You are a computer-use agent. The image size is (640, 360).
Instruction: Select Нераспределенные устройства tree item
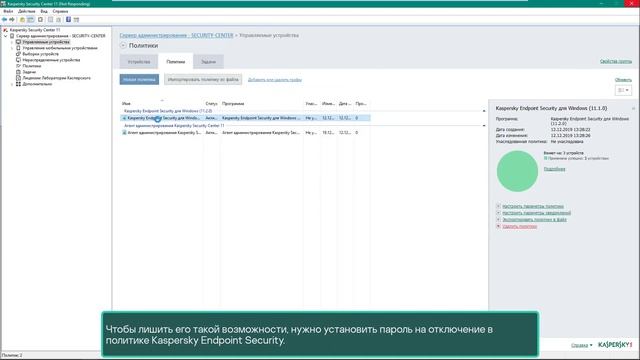(x=51, y=60)
